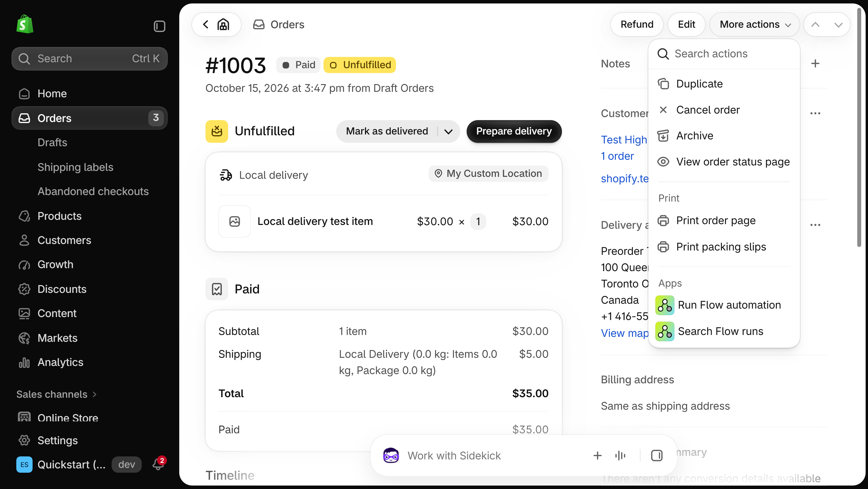Click the Paid receipt icon
Viewport: 868px width, 489px height.
217,289
